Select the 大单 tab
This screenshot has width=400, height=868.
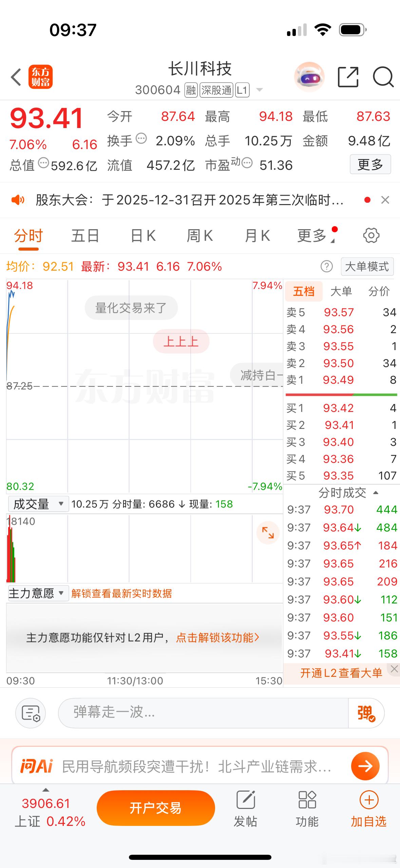tap(341, 291)
